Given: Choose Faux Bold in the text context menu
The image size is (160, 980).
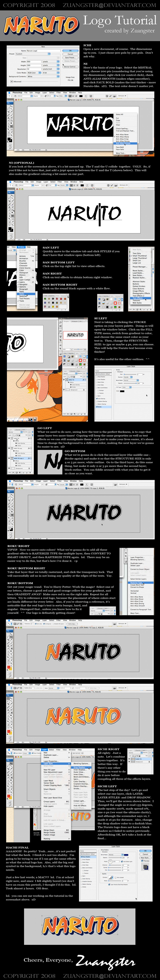Looking at the screenshot, I should click(120, 147).
